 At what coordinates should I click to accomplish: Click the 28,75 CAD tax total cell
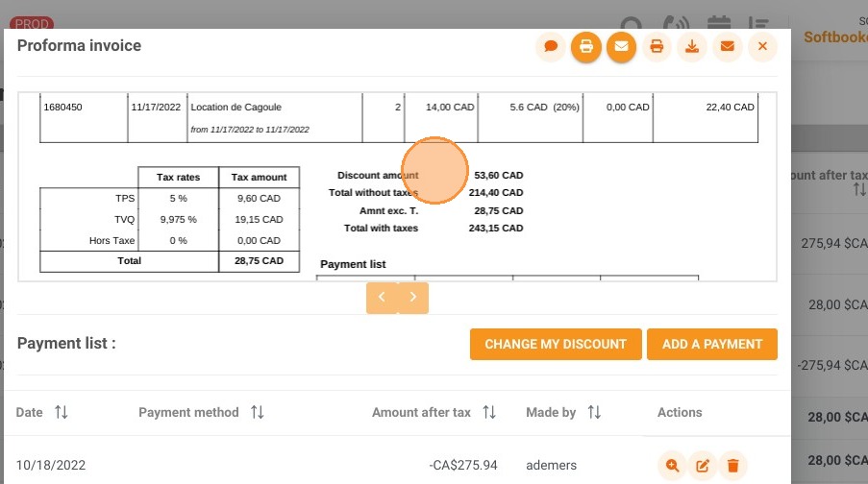(259, 260)
